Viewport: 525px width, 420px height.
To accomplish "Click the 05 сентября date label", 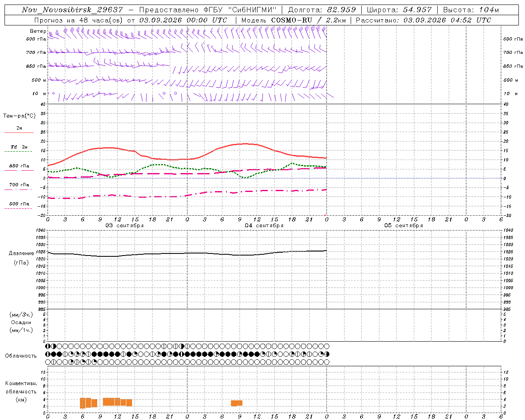I will 404,226.
